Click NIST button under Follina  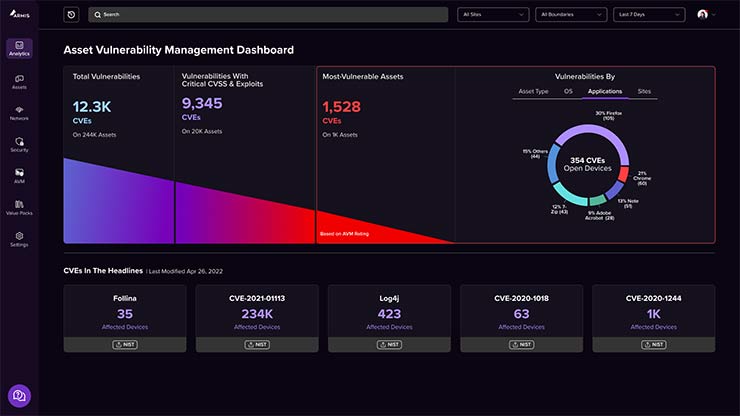[125, 344]
